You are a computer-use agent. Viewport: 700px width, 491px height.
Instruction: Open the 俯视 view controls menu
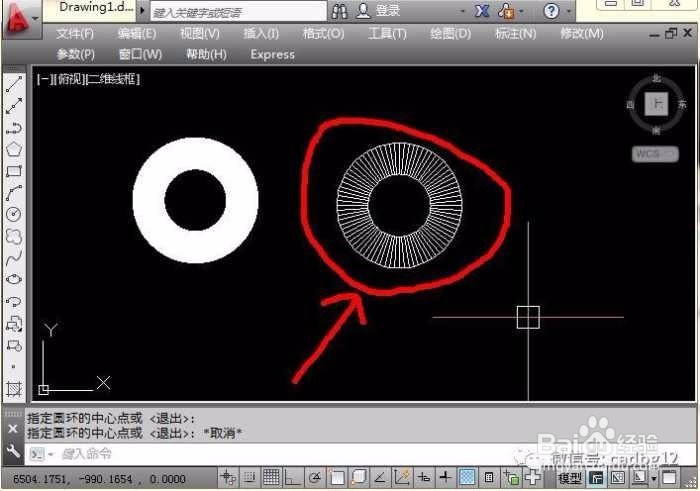pos(71,79)
